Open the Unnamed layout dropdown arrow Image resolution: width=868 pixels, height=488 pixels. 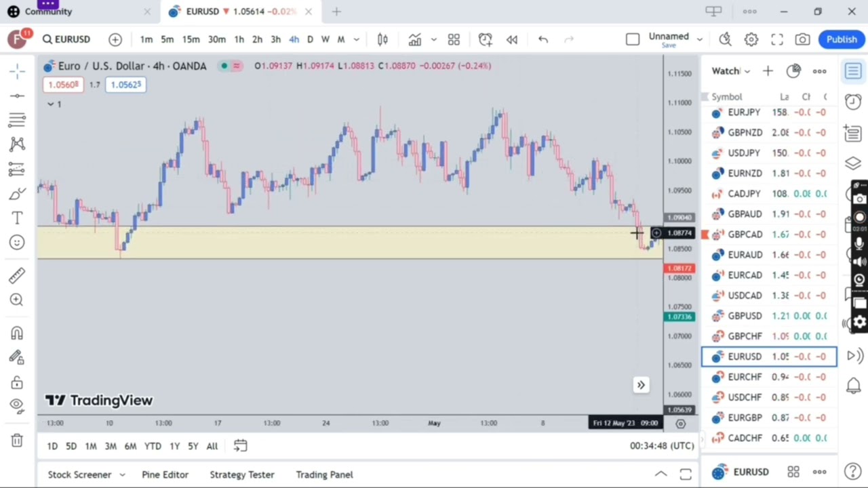click(x=699, y=39)
